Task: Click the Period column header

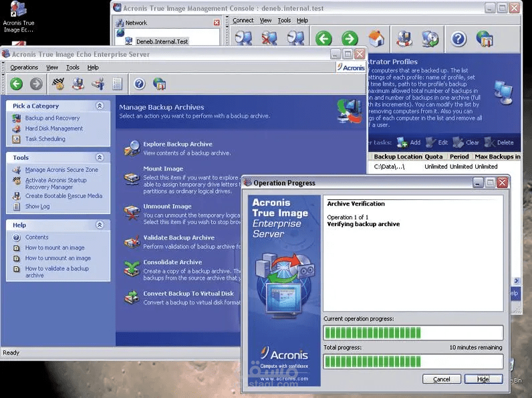Action: (459, 157)
